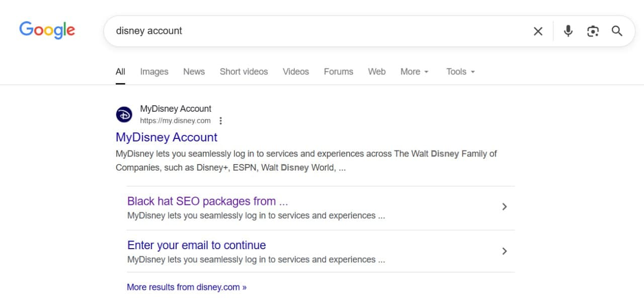
Task: Click the https://my.disney.com URL text
Action: point(175,121)
